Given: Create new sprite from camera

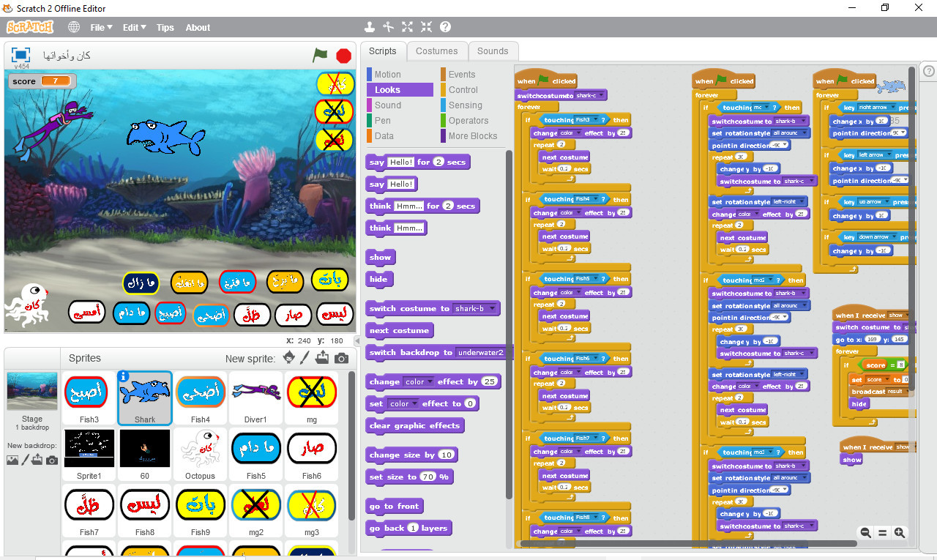Looking at the screenshot, I should 341,359.
